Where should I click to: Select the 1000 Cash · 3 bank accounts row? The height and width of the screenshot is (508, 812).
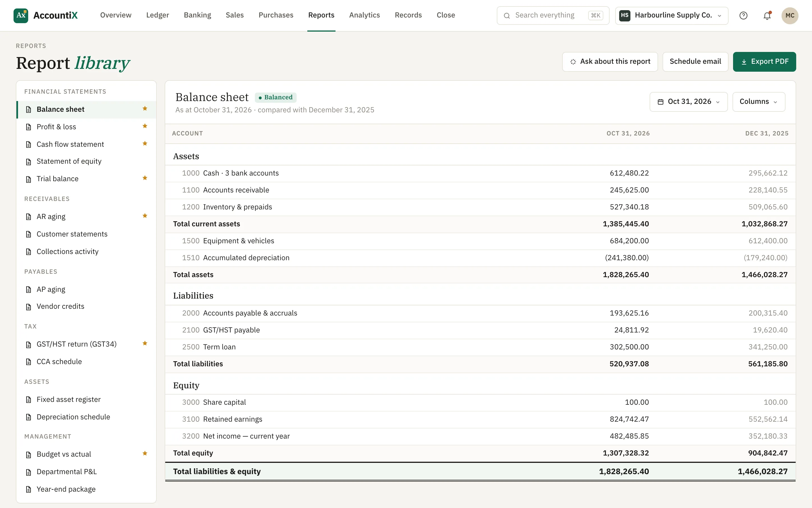click(480, 173)
